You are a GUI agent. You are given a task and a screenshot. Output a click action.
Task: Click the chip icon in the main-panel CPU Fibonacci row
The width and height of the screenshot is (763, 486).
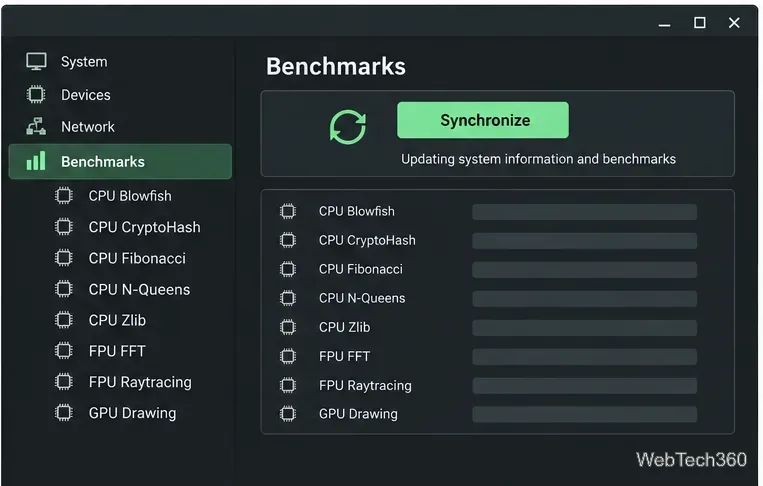click(288, 269)
